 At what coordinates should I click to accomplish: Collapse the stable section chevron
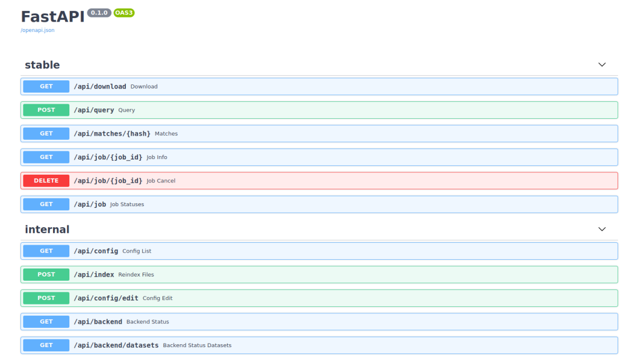click(x=602, y=65)
